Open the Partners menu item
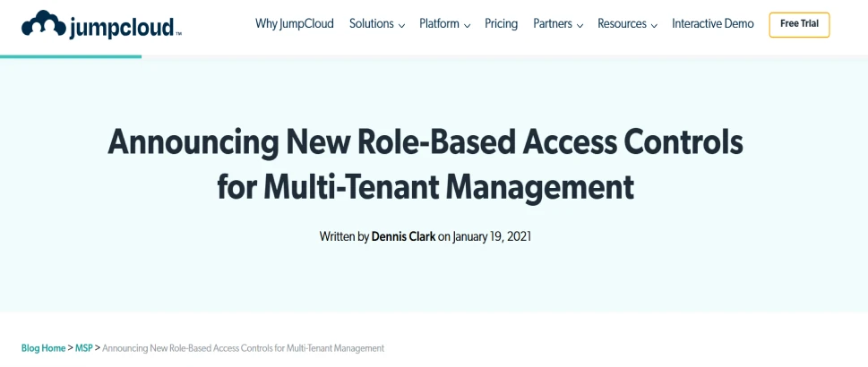 pos(553,24)
